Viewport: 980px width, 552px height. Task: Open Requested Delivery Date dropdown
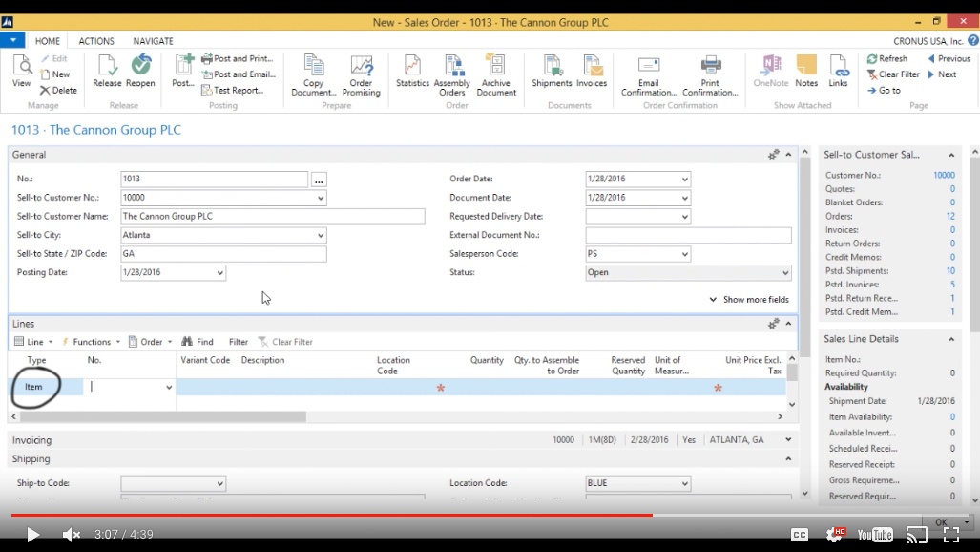pos(684,217)
